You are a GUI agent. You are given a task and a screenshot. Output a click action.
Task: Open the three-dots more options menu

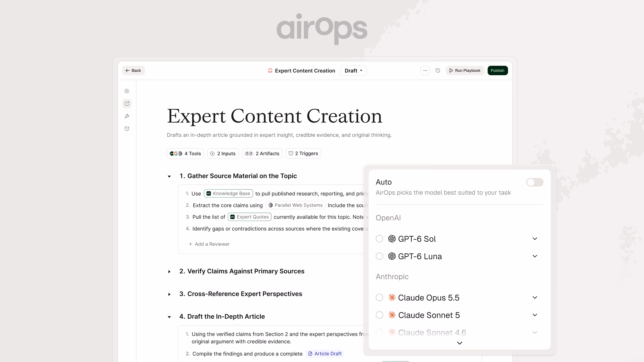[425, 70]
